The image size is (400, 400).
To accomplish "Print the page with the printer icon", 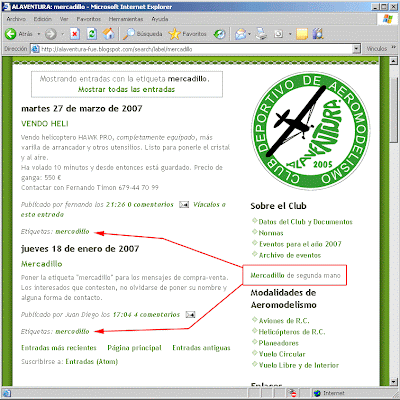I will pyautogui.click(x=262, y=34).
